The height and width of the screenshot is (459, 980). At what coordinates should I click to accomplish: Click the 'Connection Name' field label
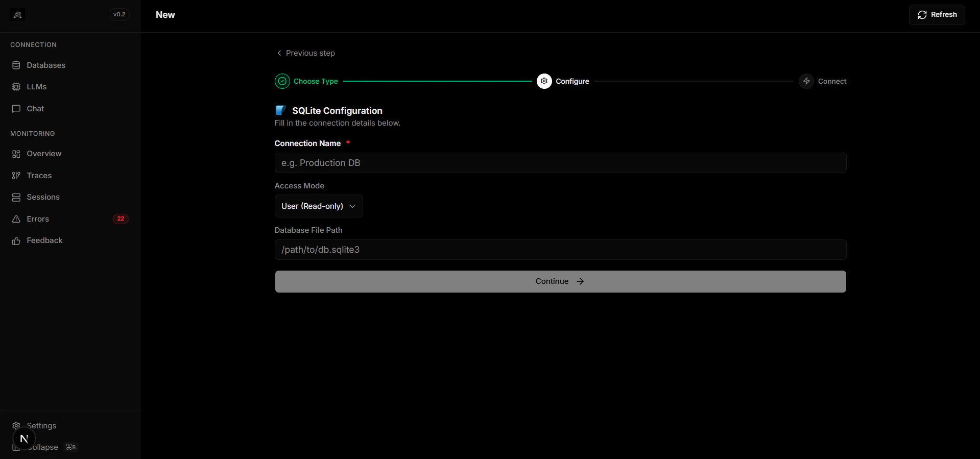point(307,143)
